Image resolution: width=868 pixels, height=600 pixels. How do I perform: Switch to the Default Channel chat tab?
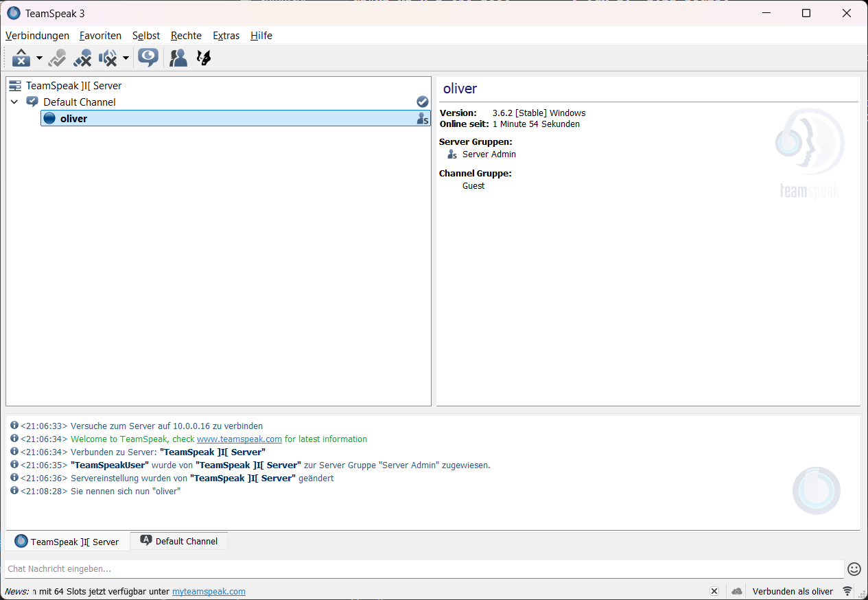click(x=179, y=541)
